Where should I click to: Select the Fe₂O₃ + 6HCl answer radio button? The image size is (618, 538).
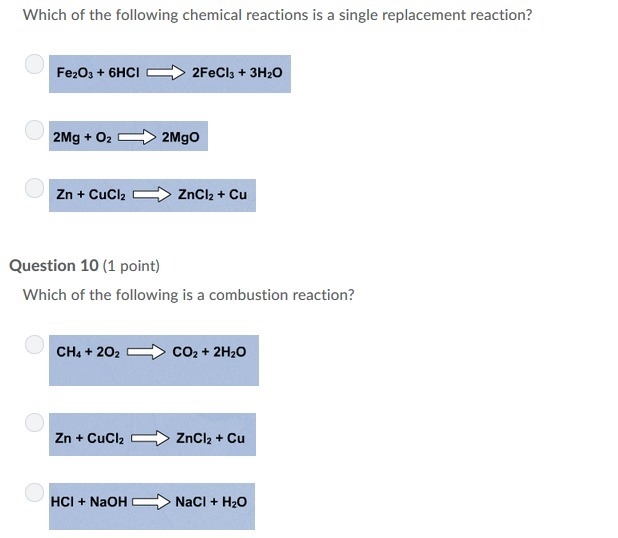34,64
